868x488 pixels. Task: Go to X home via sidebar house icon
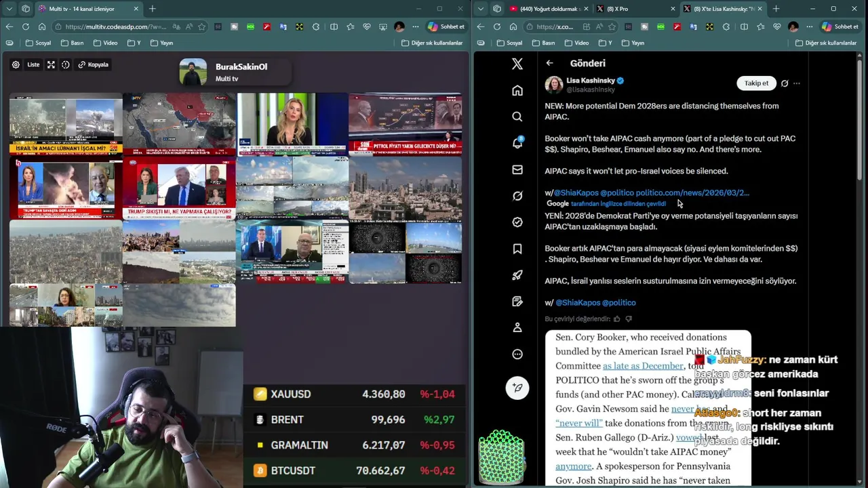[517, 91]
